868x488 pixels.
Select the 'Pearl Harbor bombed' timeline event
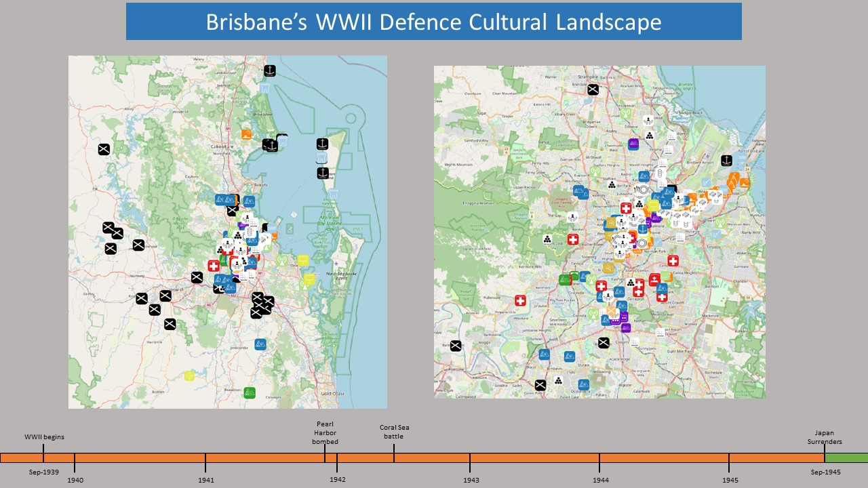point(325,433)
